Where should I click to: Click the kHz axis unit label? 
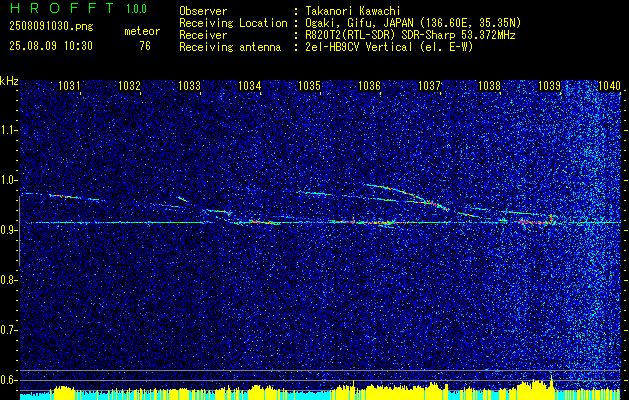click(9, 81)
